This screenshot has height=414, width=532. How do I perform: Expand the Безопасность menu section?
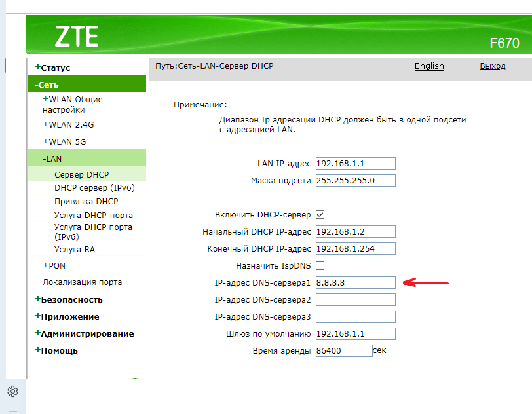coord(69,299)
